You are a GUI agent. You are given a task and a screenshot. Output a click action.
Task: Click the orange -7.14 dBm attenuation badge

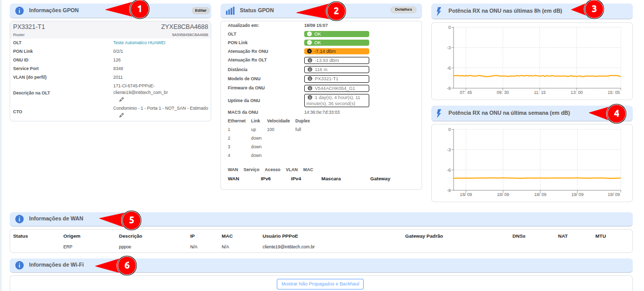(336, 51)
